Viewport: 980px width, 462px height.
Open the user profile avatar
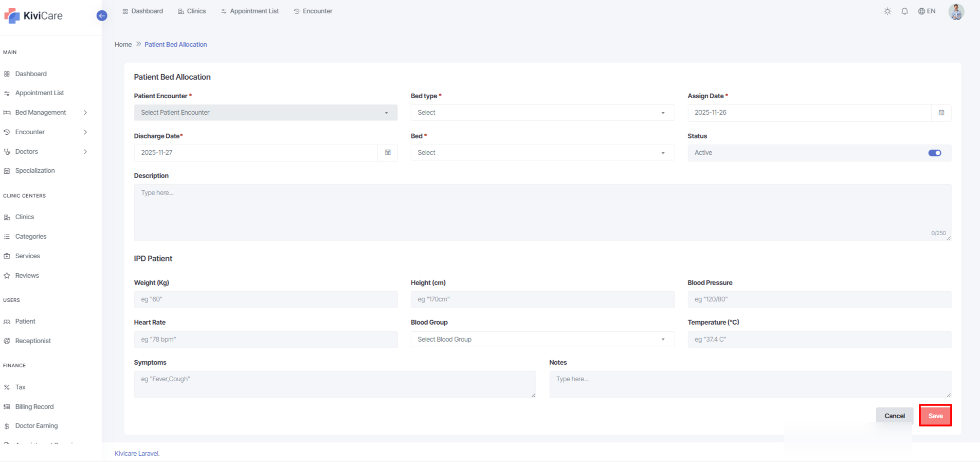coord(956,11)
